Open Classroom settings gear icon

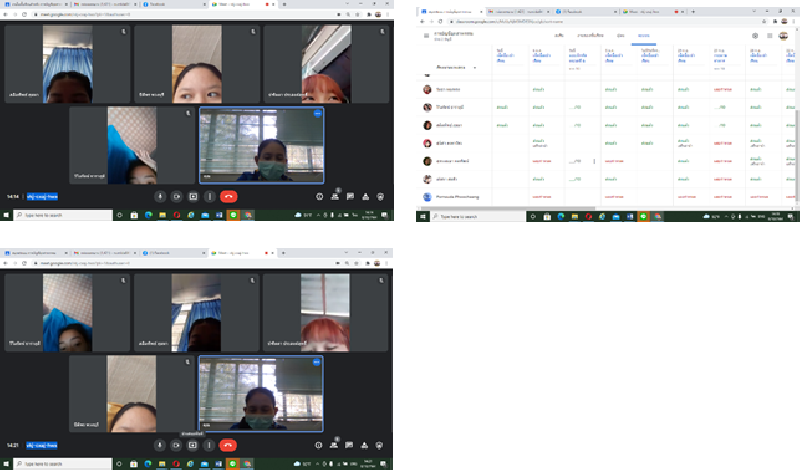coord(755,35)
